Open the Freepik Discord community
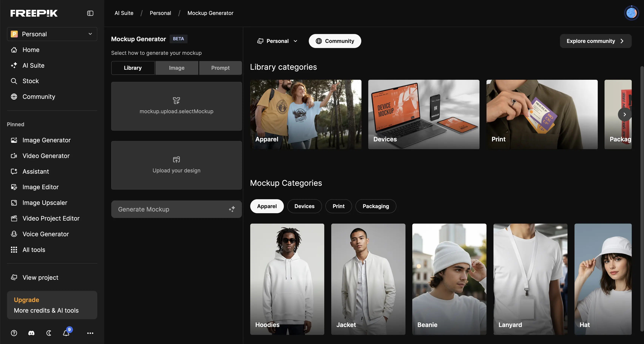Image resolution: width=644 pixels, height=344 pixels. coord(31,333)
